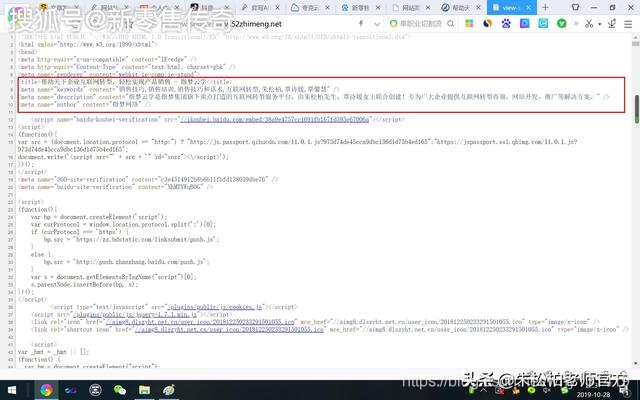The image size is (640, 400).
Task: Click the teal C extension icon
Action: click(543, 24)
